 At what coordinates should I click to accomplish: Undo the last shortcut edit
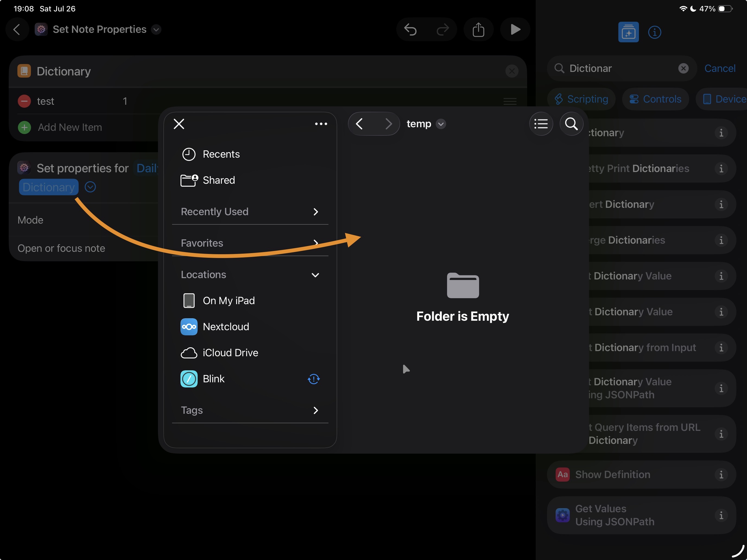coord(410,30)
